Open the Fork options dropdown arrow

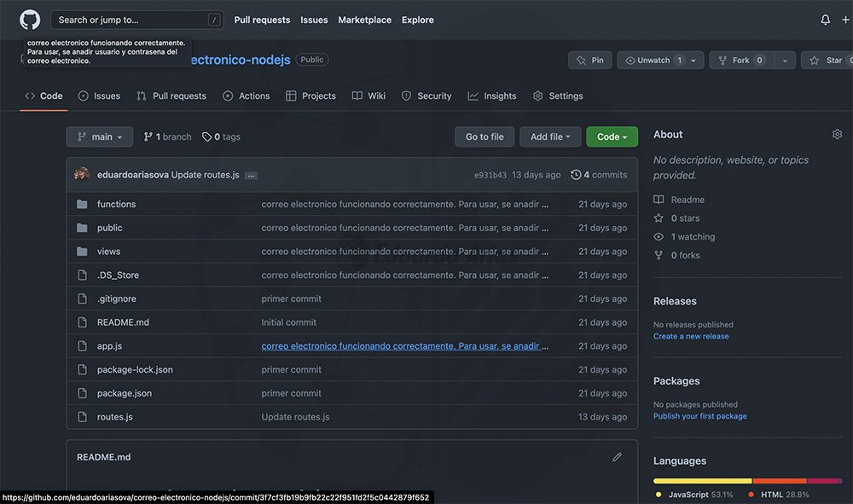pos(785,61)
